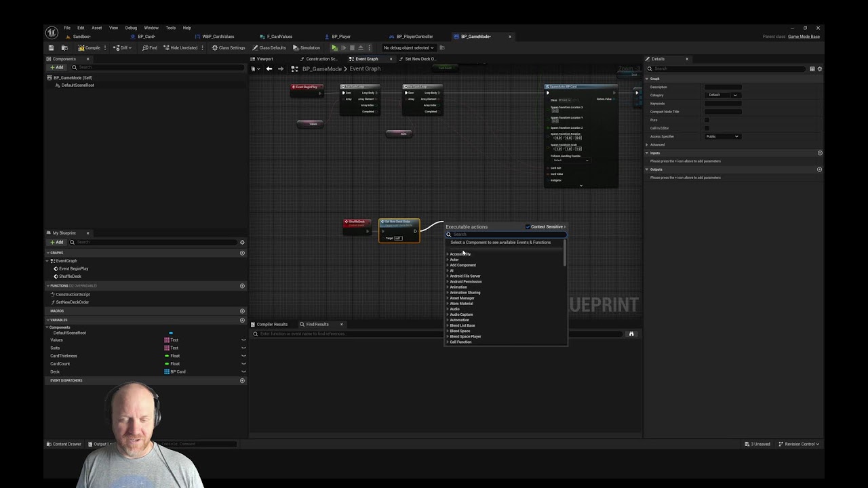Open the Debug menu
The height and width of the screenshot is (488, 868).
tap(131, 28)
